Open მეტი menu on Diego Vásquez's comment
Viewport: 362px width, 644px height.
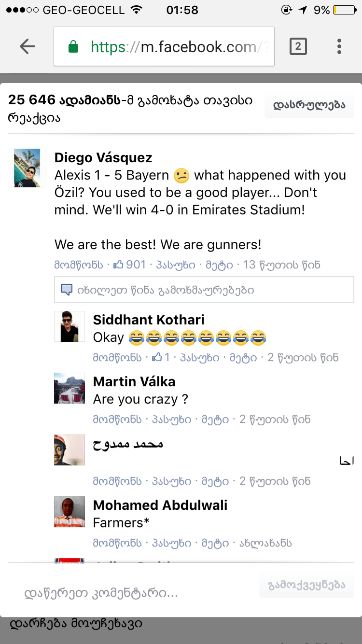(x=219, y=265)
